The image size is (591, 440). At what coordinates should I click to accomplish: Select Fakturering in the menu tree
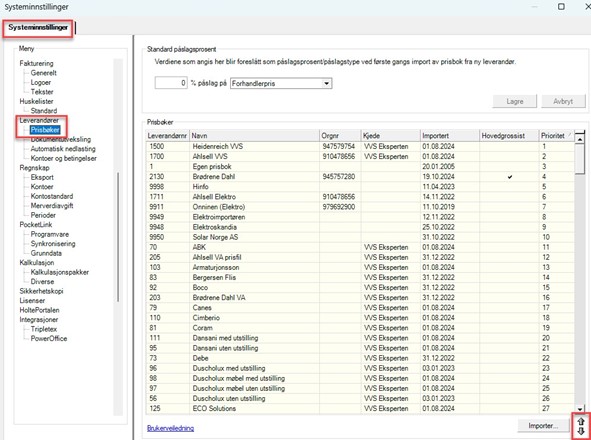36,63
